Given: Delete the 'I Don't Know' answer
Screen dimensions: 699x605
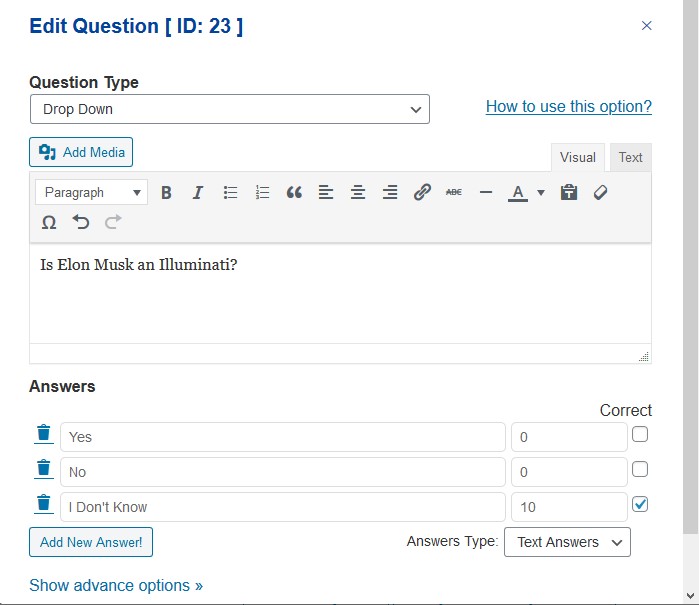Looking at the screenshot, I should pyautogui.click(x=44, y=504).
